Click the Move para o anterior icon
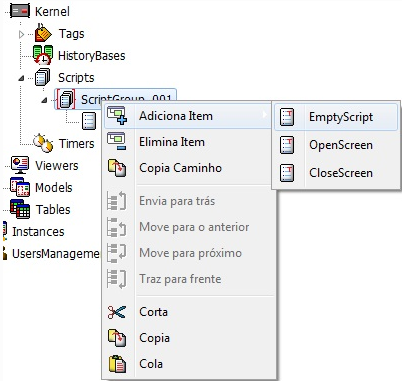This screenshot has height=381, width=402. tap(117, 227)
